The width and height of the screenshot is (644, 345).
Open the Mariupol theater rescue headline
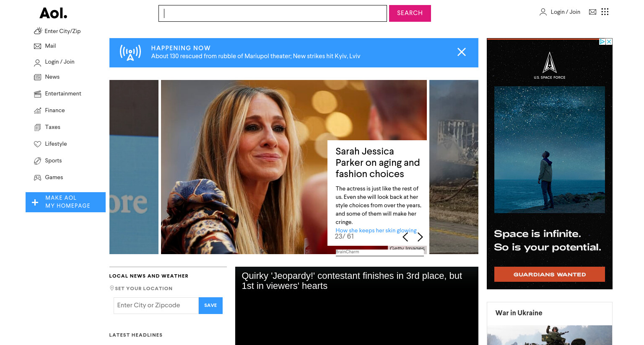(x=256, y=56)
